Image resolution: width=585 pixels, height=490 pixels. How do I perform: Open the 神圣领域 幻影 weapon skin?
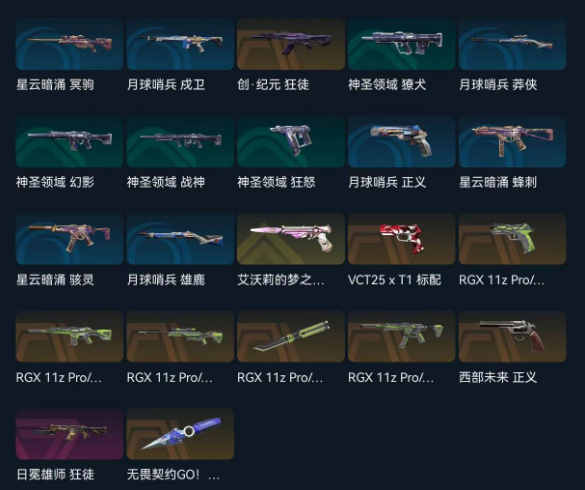[69, 141]
